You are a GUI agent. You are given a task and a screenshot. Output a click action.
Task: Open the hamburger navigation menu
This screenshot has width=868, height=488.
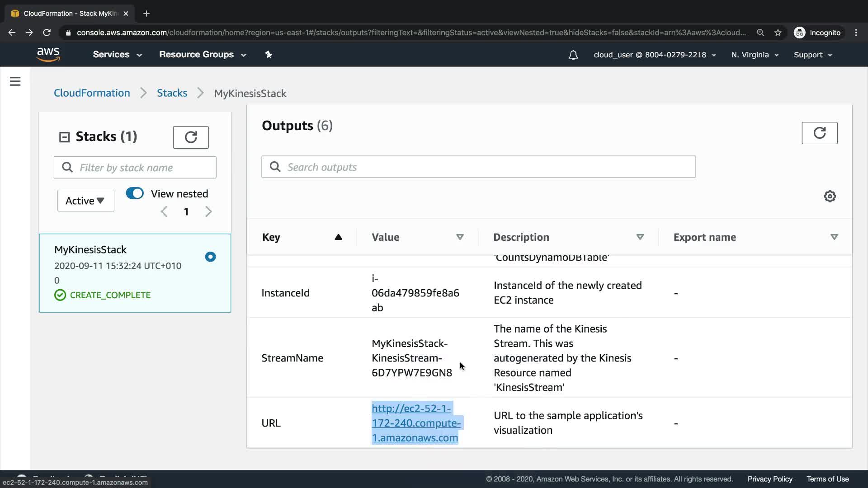pyautogui.click(x=15, y=81)
